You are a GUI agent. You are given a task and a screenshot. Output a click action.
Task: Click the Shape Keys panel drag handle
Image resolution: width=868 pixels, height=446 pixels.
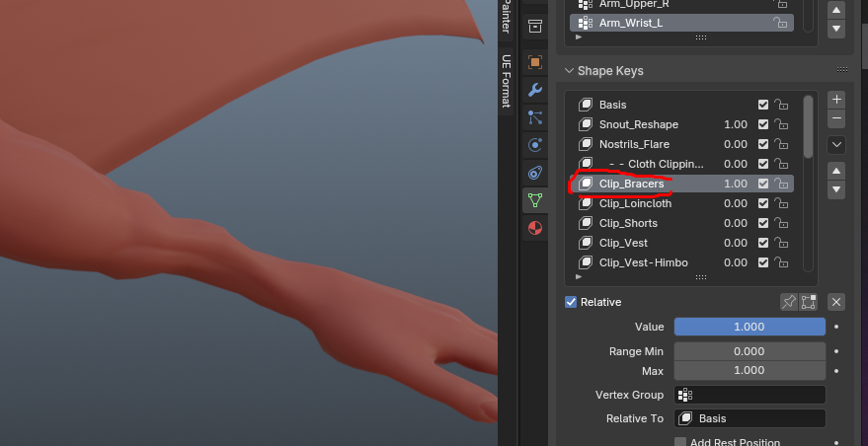[842, 70]
